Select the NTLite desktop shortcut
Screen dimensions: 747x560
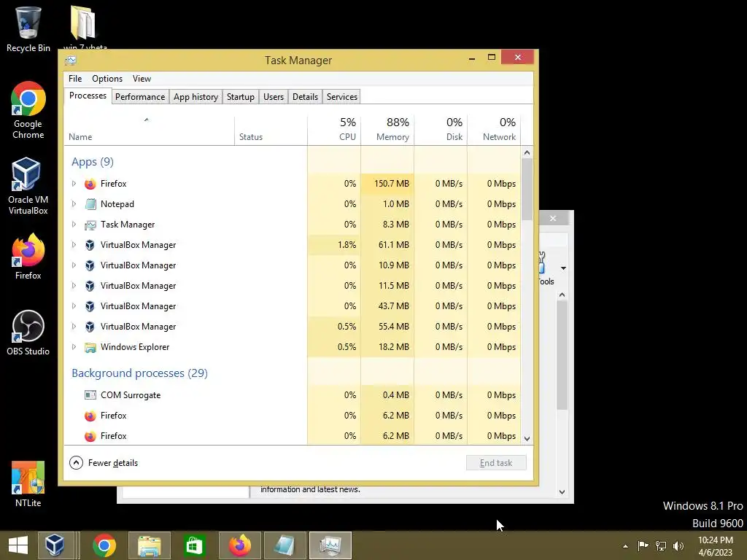click(x=28, y=484)
